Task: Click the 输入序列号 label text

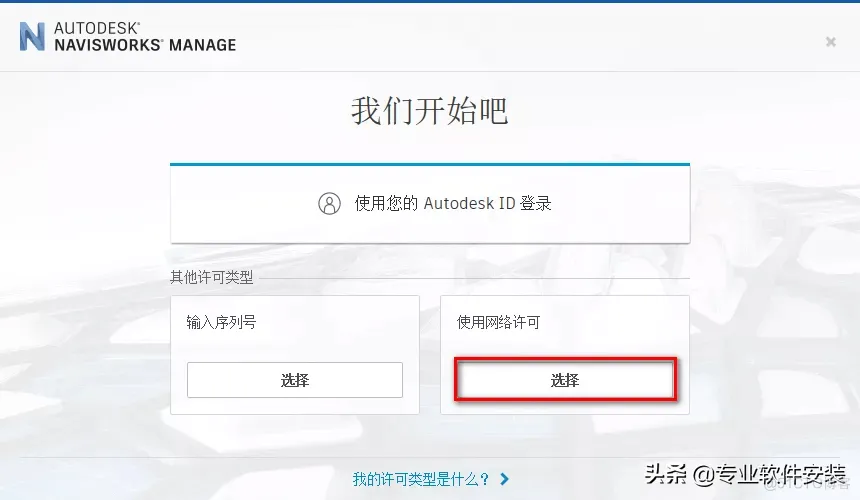Action: coord(221,322)
